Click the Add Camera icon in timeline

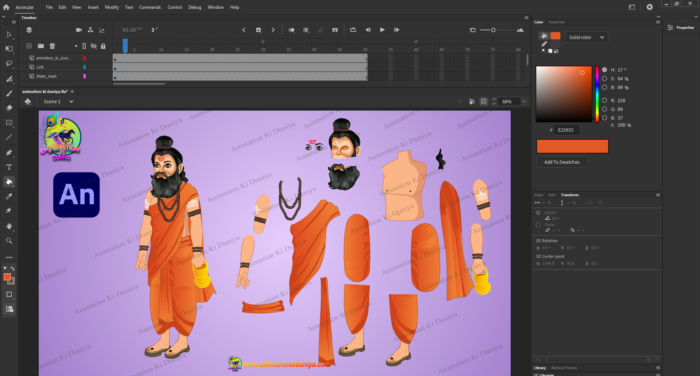(79, 30)
